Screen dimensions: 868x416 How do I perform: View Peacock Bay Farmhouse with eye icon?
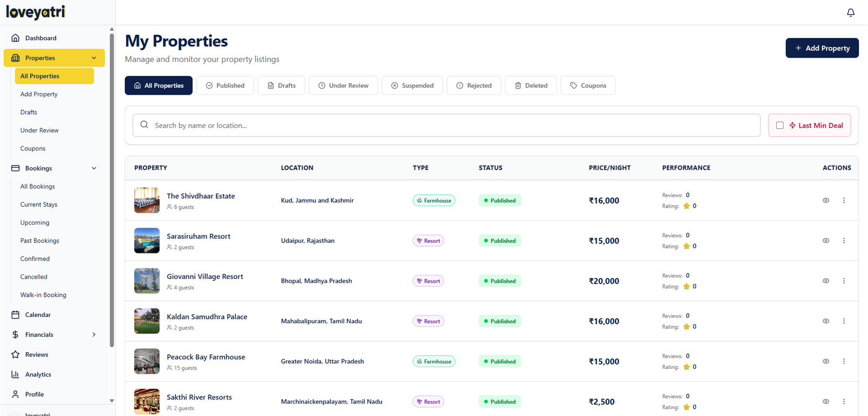click(x=826, y=361)
